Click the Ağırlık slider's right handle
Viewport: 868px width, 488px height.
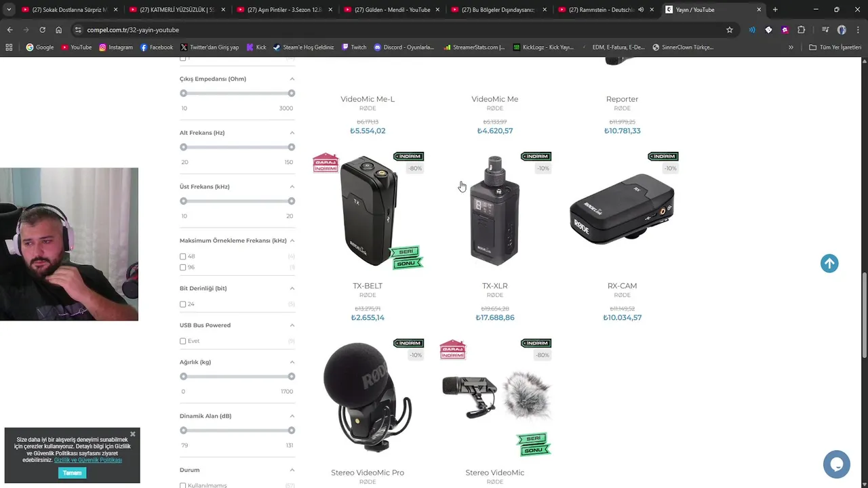click(x=292, y=376)
